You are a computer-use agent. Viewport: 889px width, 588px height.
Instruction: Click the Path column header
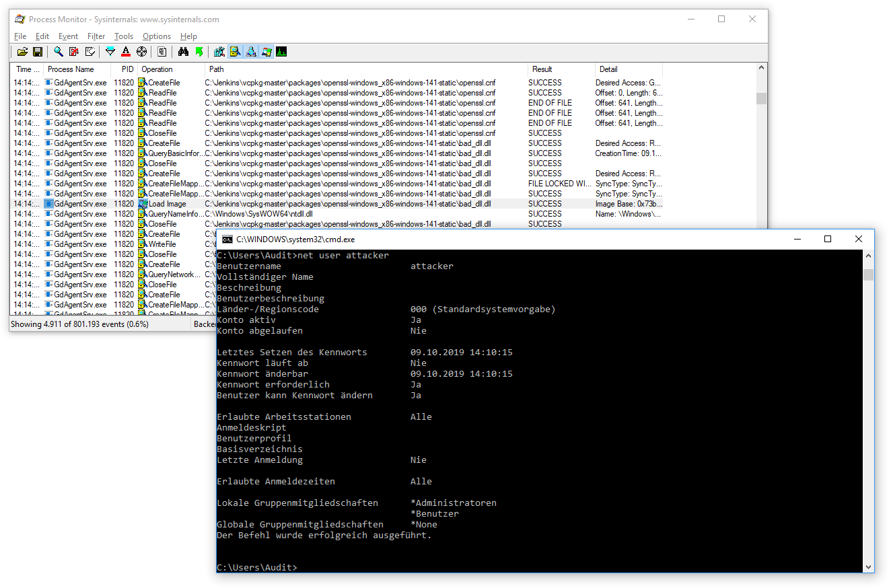(x=217, y=69)
